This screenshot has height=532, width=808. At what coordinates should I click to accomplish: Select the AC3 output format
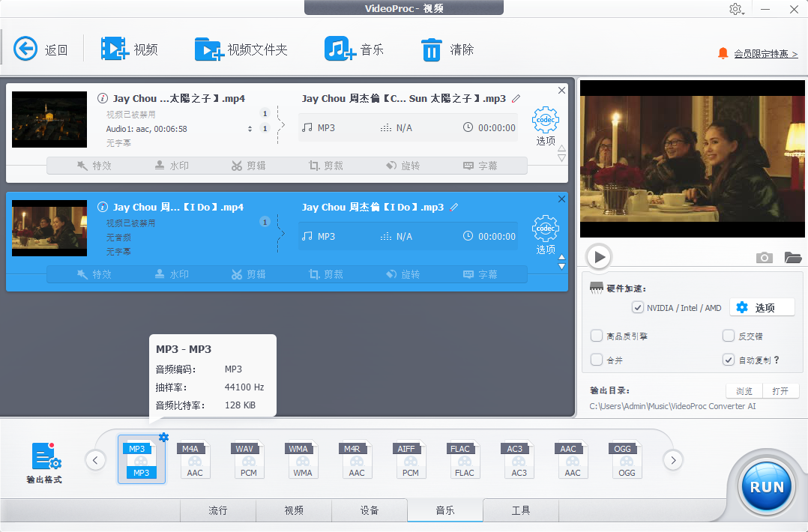click(x=519, y=459)
